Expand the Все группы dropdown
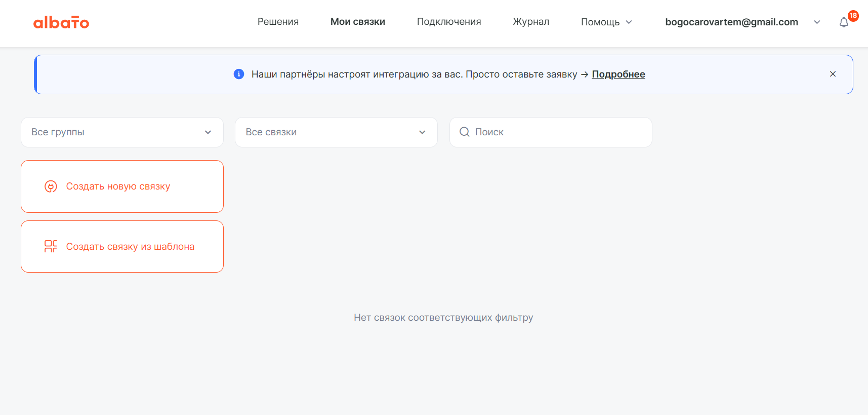 [x=122, y=132]
